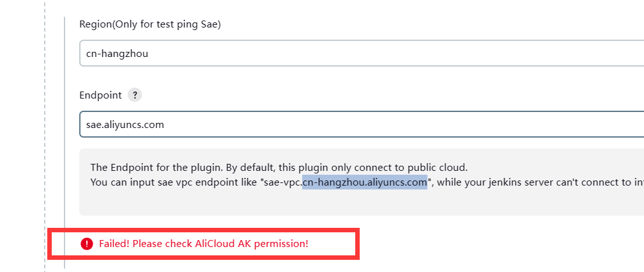Click the word "permission!" ending the error
Viewport: 644px width, 272px height.
[281, 244]
